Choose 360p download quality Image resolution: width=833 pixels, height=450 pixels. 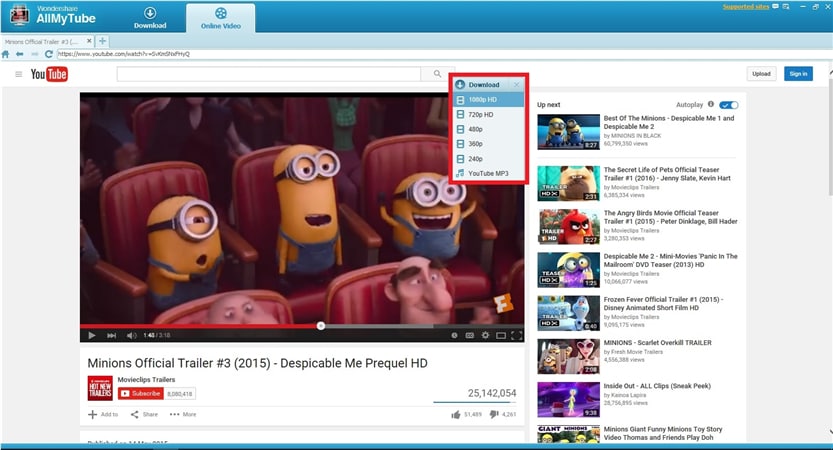(488, 144)
